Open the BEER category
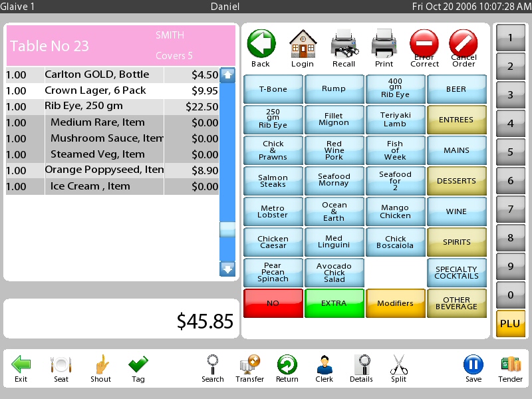The width and height of the screenshot is (532, 399). point(456,89)
